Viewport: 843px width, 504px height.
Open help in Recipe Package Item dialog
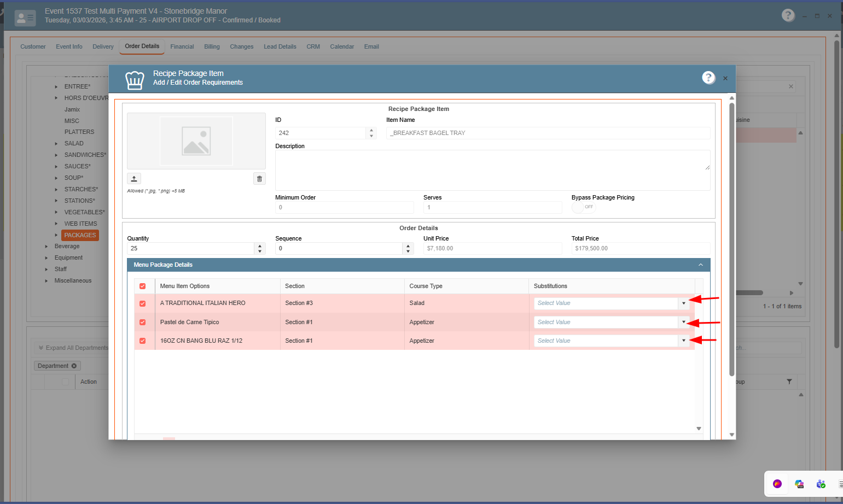708,78
